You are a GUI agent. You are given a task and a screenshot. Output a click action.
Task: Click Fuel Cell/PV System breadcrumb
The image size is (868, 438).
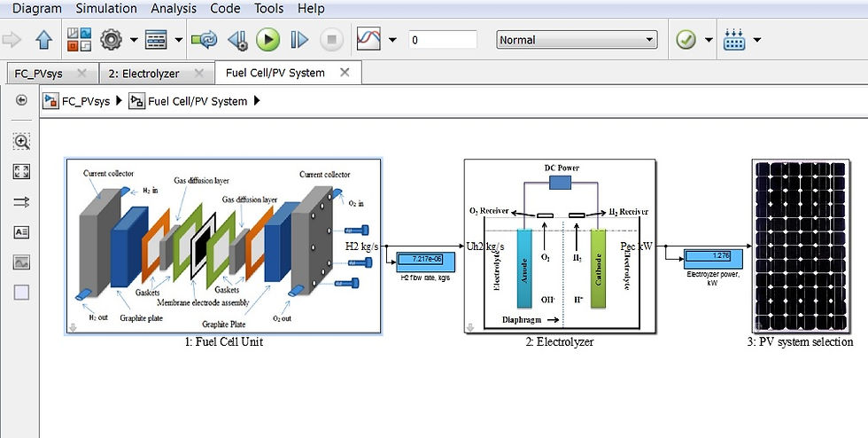pos(198,101)
